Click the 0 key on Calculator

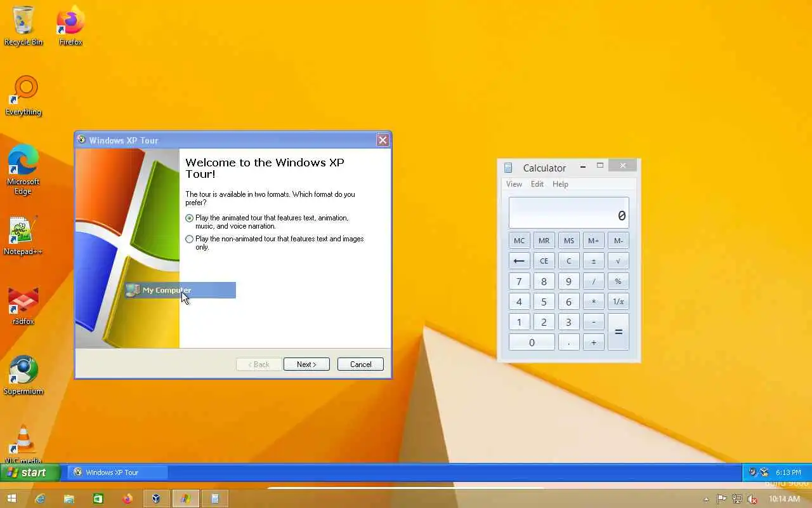(x=532, y=342)
